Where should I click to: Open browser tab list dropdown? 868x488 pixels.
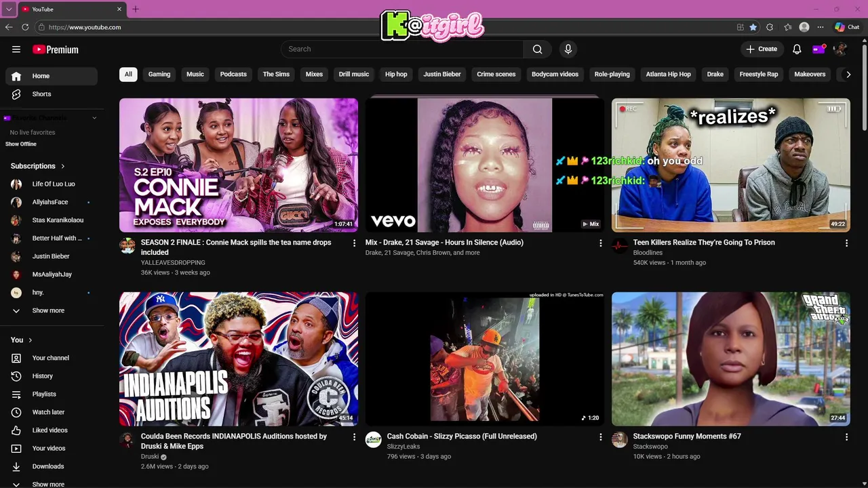(x=9, y=9)
